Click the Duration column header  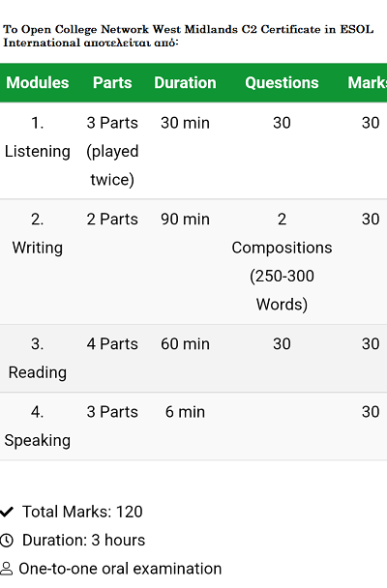coord(185,83)
